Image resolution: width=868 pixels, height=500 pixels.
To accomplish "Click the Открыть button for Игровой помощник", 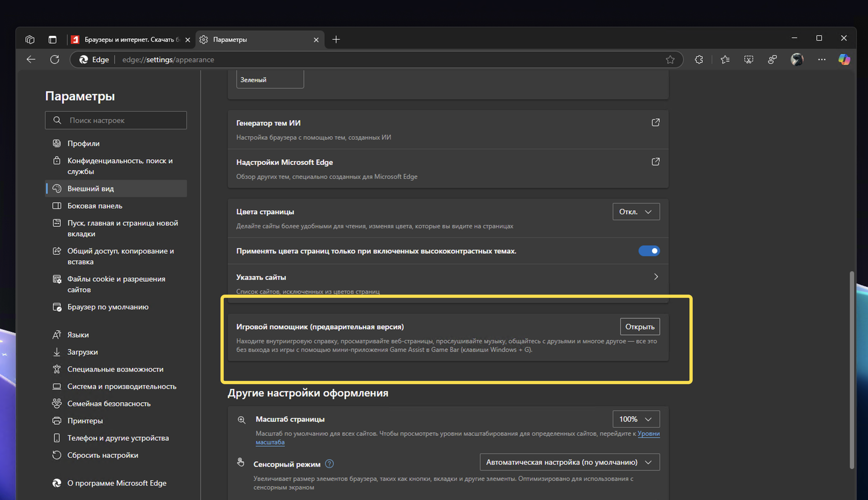I will [639, 327].
